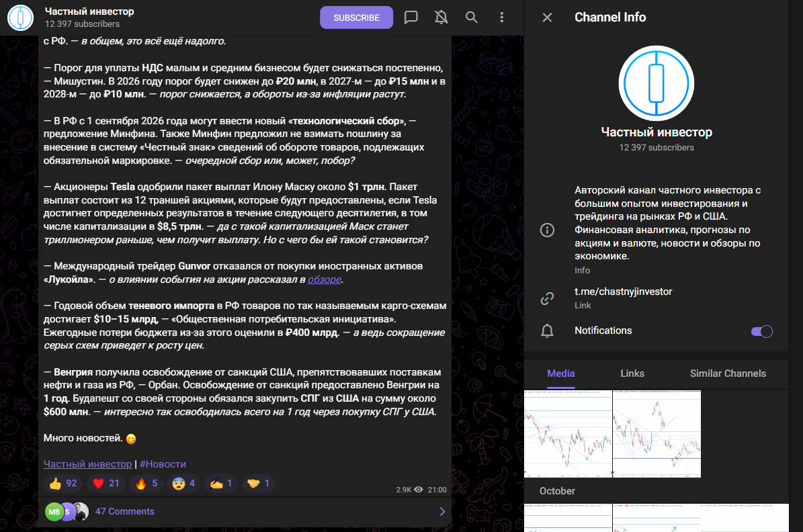Expand the 47 Comments thread arrow
Image resolution: width=803 pixels, height=532 pixels.
(441, 512)
